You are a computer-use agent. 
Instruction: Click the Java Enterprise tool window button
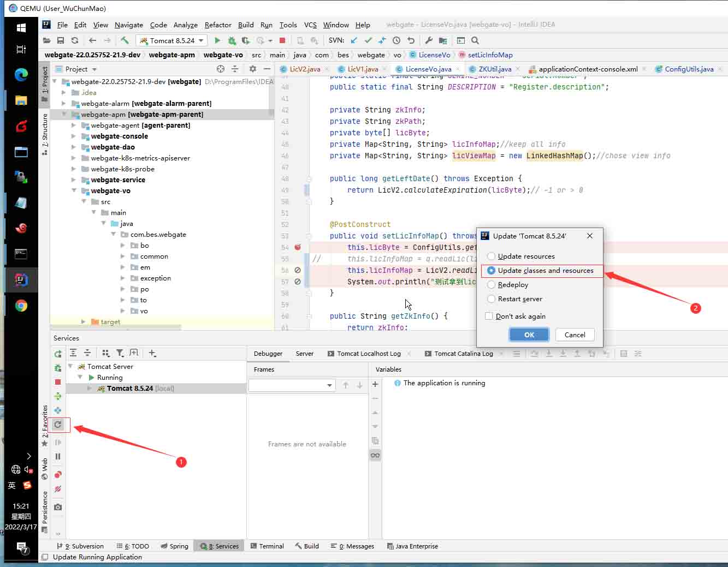point(412,546)
